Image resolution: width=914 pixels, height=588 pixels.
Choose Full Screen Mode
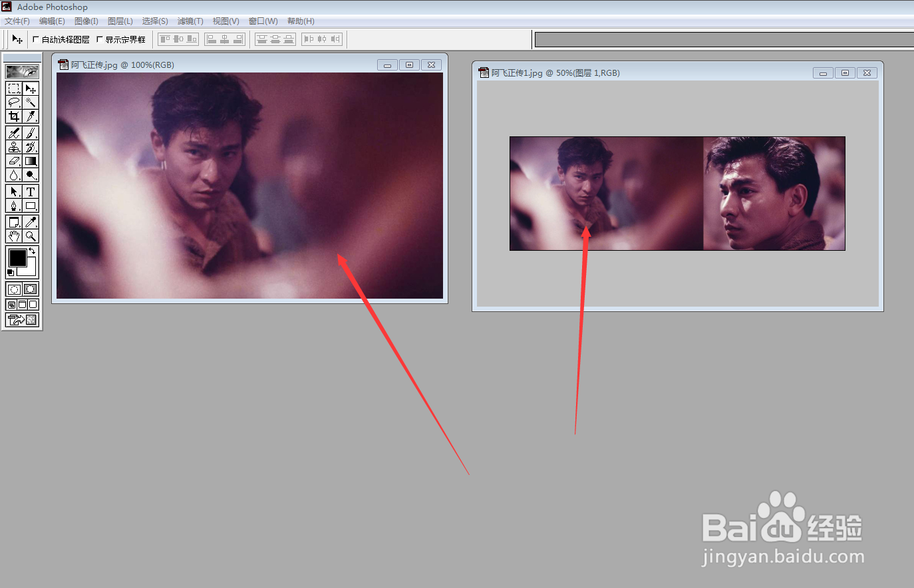(x=33, y=305)
